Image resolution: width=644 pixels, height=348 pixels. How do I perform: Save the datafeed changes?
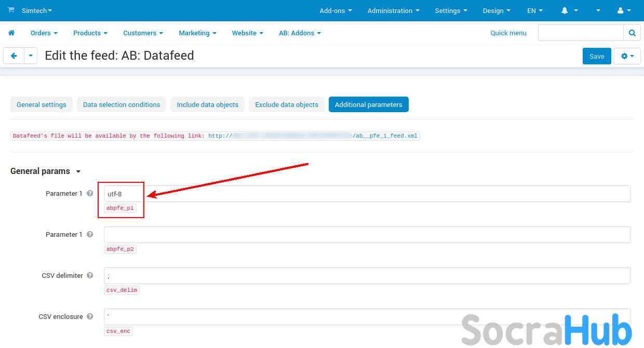[597, 56]
